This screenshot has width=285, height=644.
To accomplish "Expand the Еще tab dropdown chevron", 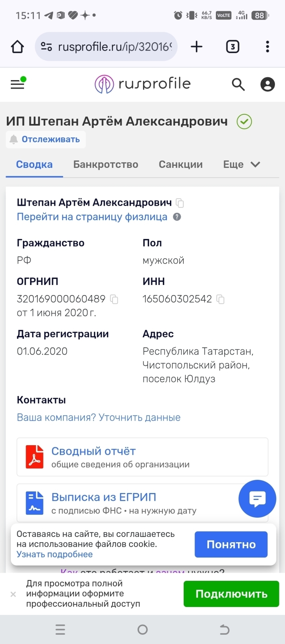I will [x=255, y=164].
